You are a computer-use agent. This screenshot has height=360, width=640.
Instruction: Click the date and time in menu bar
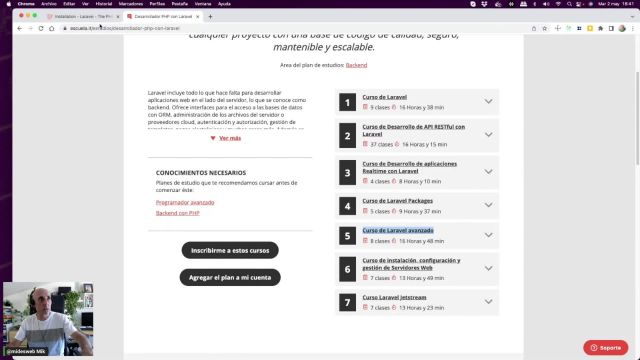(616, 4)
